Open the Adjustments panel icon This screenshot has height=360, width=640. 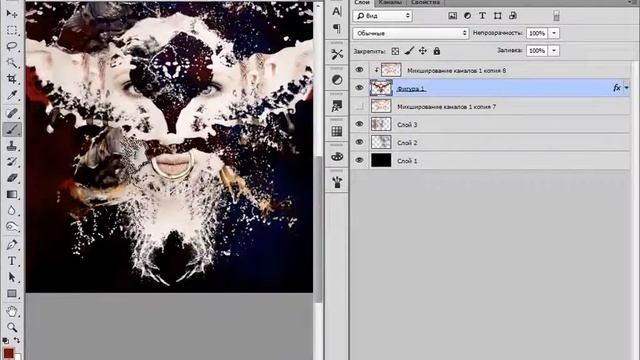337,80
